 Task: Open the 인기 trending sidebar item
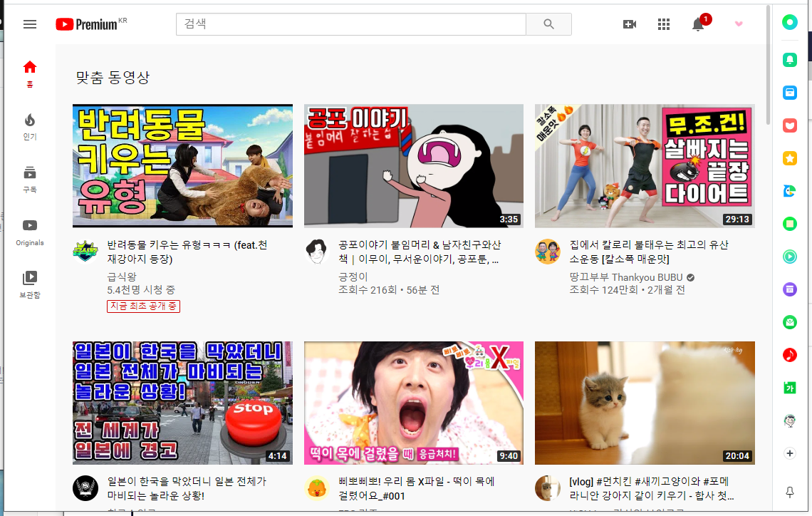click(30, 127)
